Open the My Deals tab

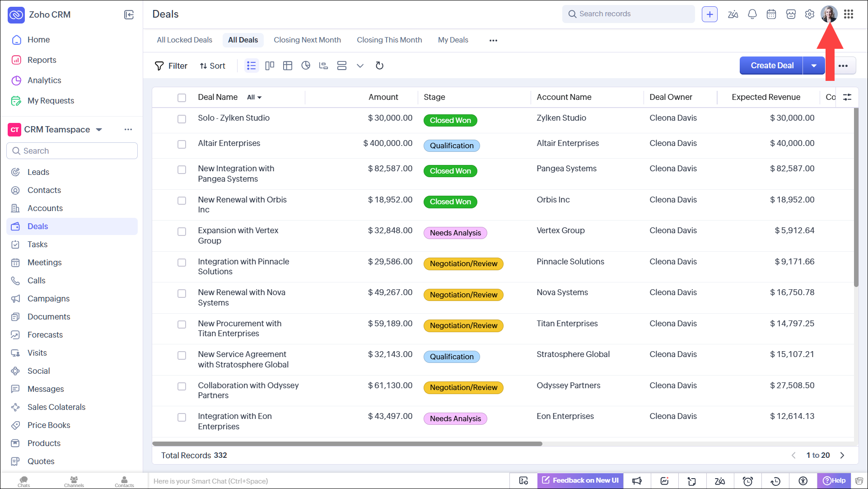453,40
